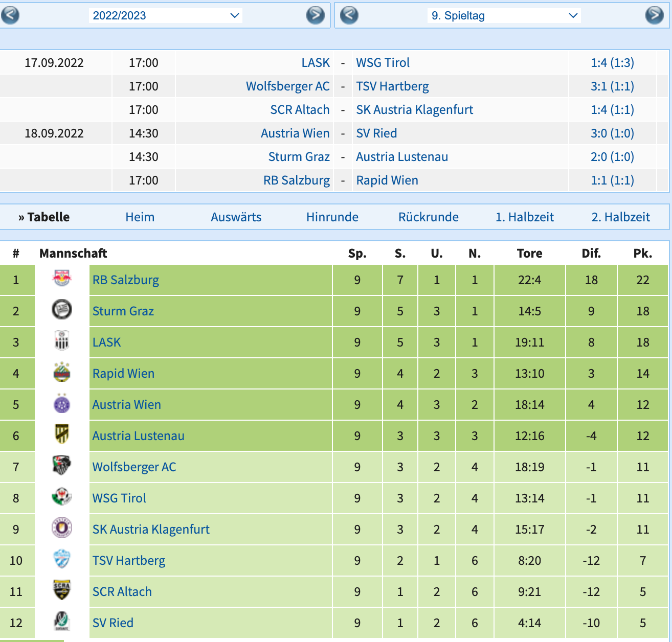This screenshot has width=672, height=642.
Task: Open Austria Lustenau in fixtures list
Action: tap(402, 157)
